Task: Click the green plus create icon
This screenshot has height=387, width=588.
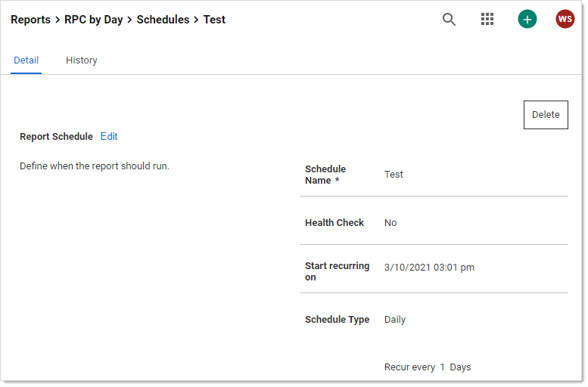Action: pyautogui.click(x=527, y=20)
